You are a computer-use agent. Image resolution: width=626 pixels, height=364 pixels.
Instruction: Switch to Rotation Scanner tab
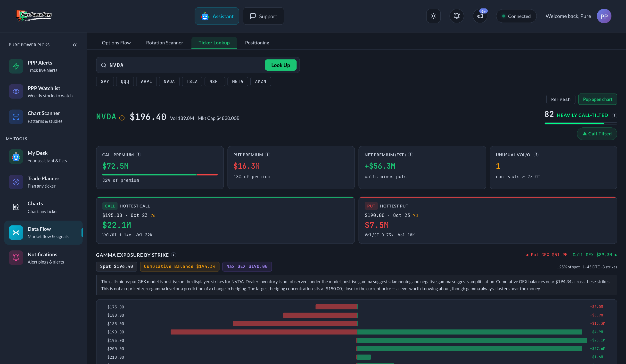(x=165, y=43)
